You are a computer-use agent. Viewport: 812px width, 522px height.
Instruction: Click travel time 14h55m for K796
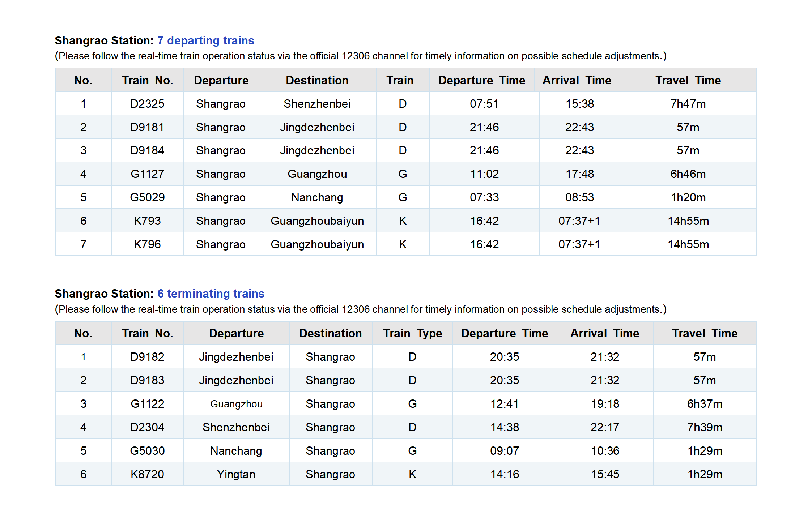(688, 244)
